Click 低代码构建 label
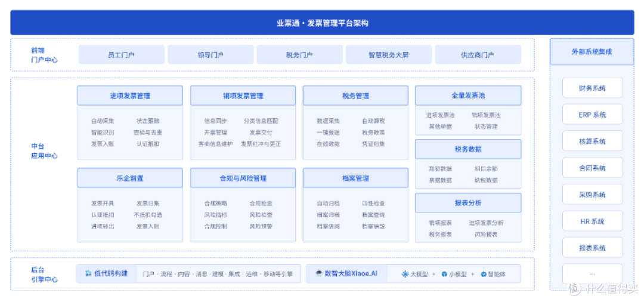The image size is (644, 302). point(111,273)
